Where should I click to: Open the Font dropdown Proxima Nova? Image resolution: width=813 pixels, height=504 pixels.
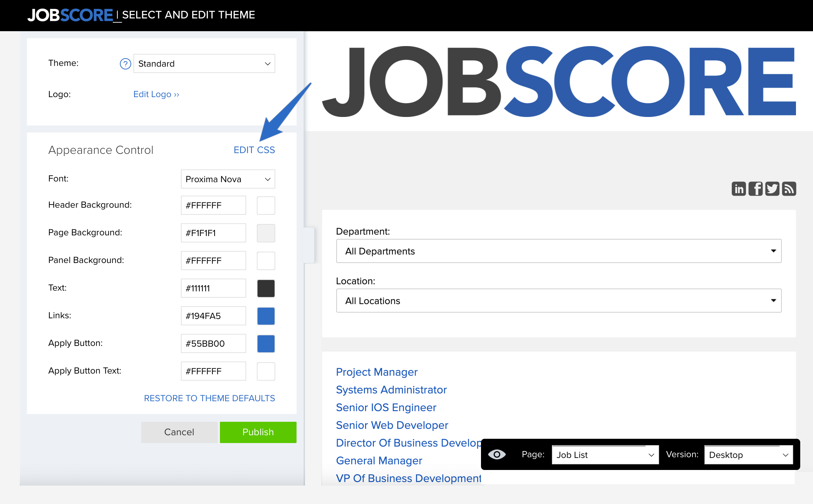point(228,179)
